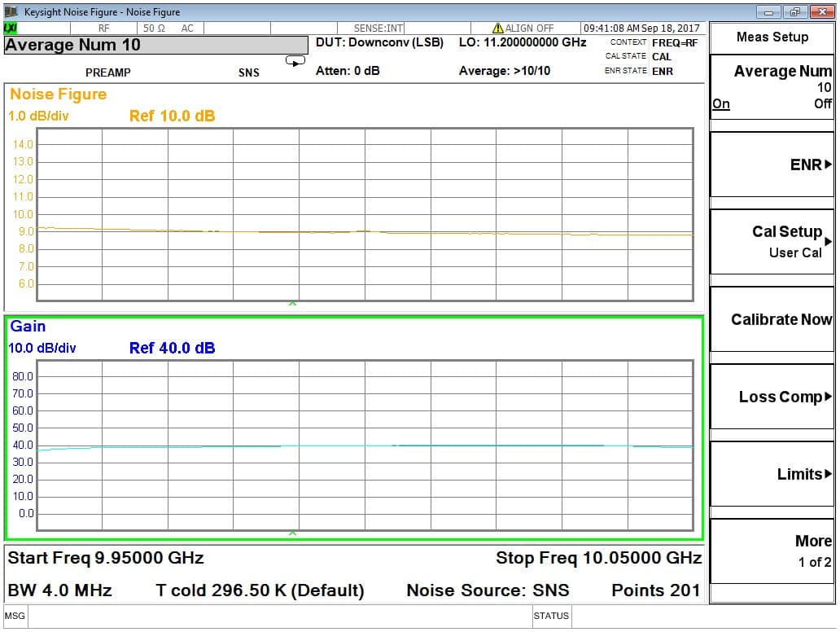
Task: Click 10.0 dB/div scale label
Action: click(x=42, y=348)
